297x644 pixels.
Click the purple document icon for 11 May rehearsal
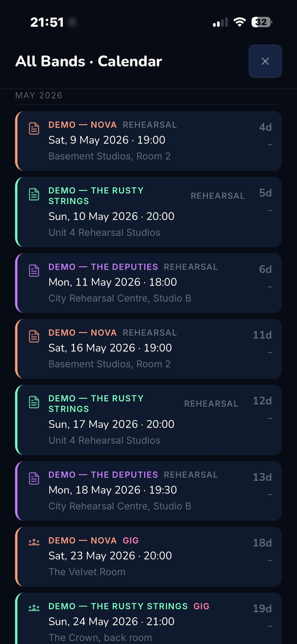coord(34,271)
